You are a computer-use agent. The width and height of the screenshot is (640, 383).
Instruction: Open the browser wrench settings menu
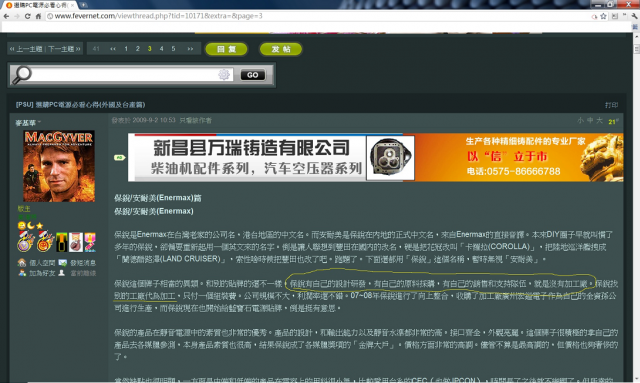click(x=634, y=16)
